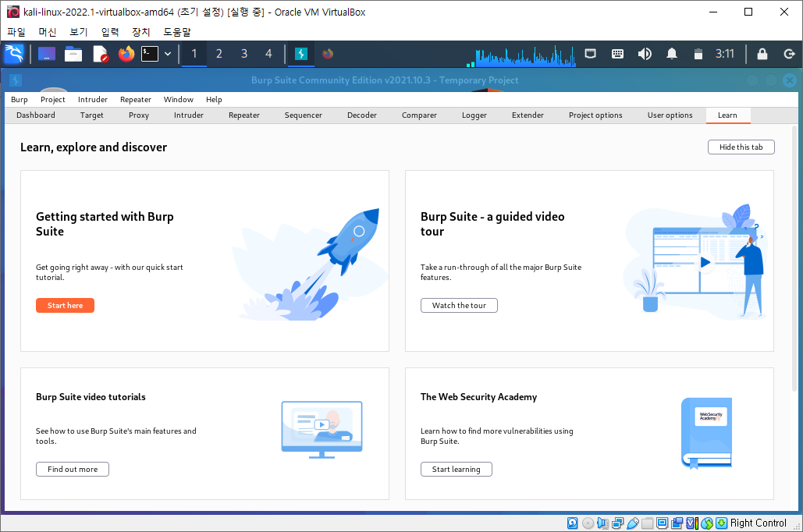This screenshot has height=532, width=803.
Task: Open the network connection tray icon
Action: [591, 54]
